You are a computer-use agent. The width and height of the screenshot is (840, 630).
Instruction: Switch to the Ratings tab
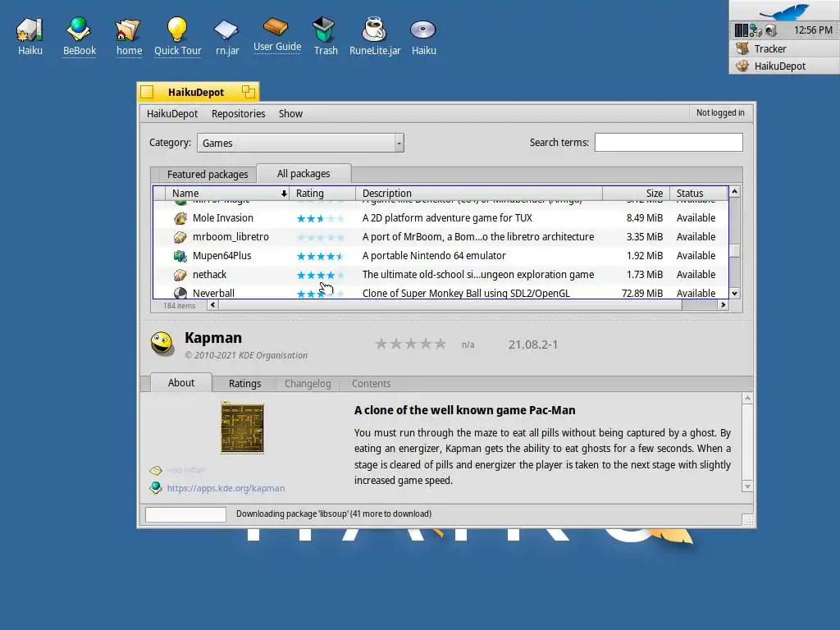[x=244, y=384]
